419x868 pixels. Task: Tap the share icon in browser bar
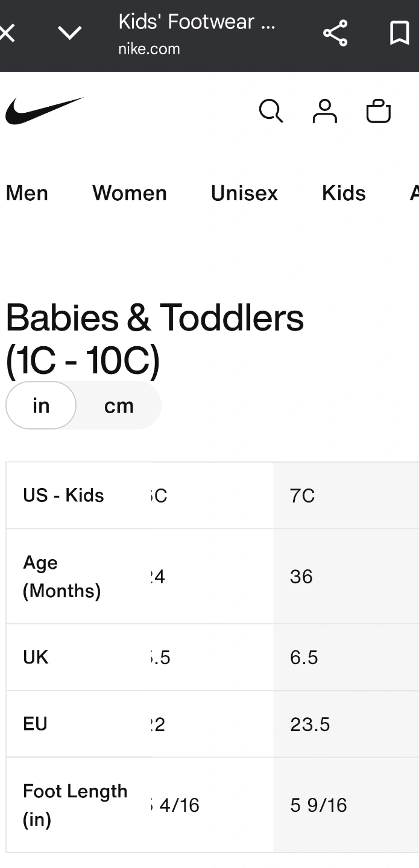point(335,33)
